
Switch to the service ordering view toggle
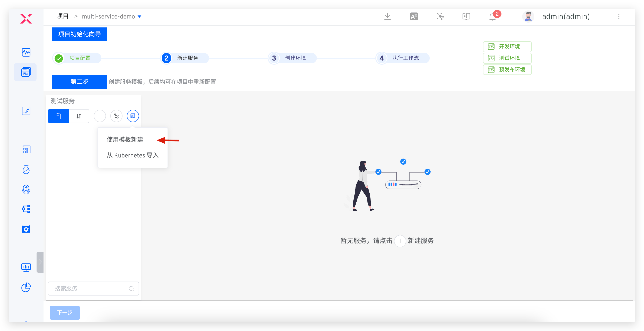79,116
